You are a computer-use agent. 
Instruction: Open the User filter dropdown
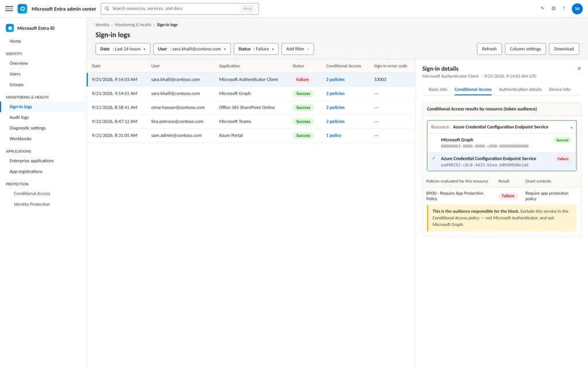click(x=192, y=49)
